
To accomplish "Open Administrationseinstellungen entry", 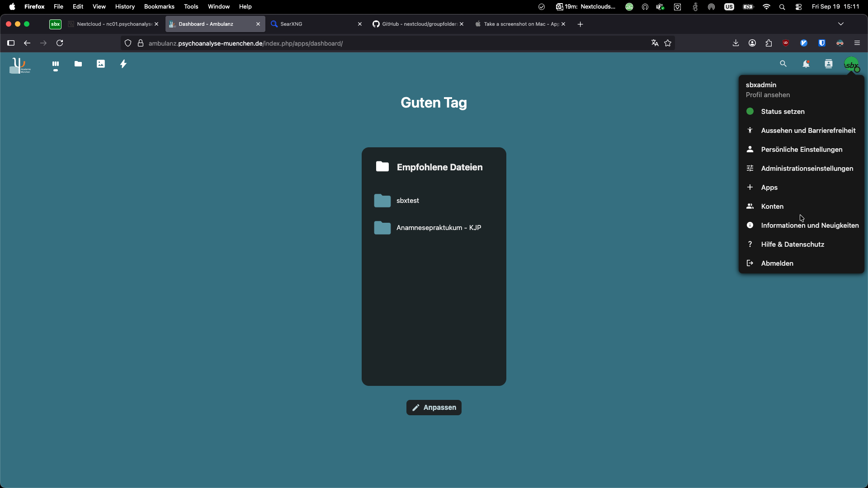I will point(807,169).
